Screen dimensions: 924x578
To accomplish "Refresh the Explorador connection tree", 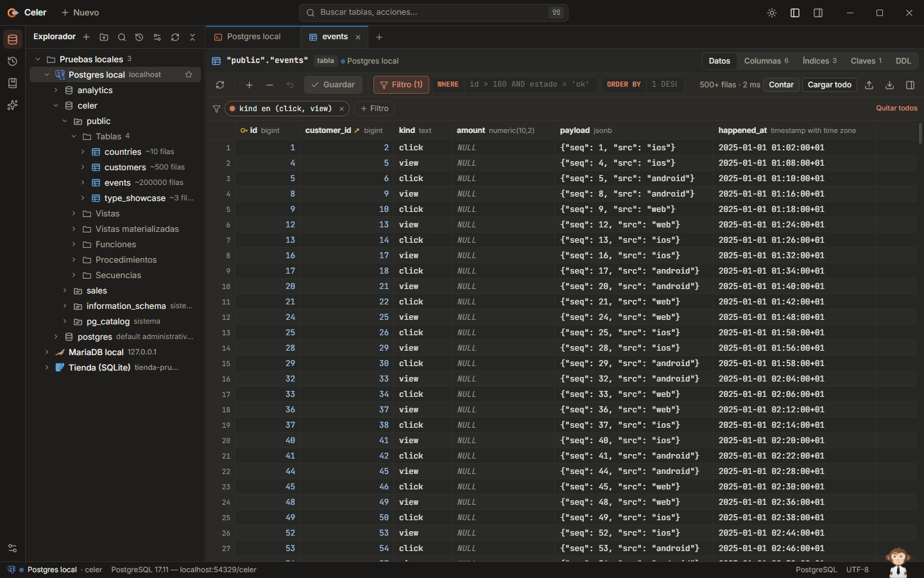I will (x=175, y=37).
